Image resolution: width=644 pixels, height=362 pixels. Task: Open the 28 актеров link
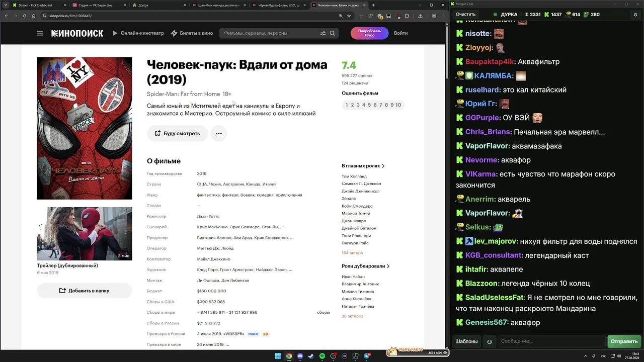[x=352, y=316]
